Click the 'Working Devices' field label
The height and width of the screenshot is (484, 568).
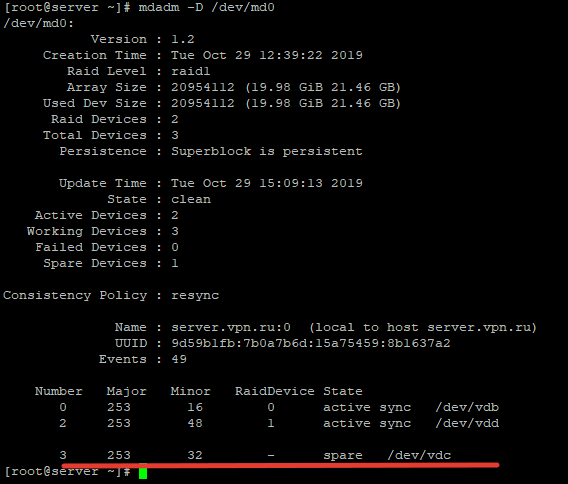87,231
